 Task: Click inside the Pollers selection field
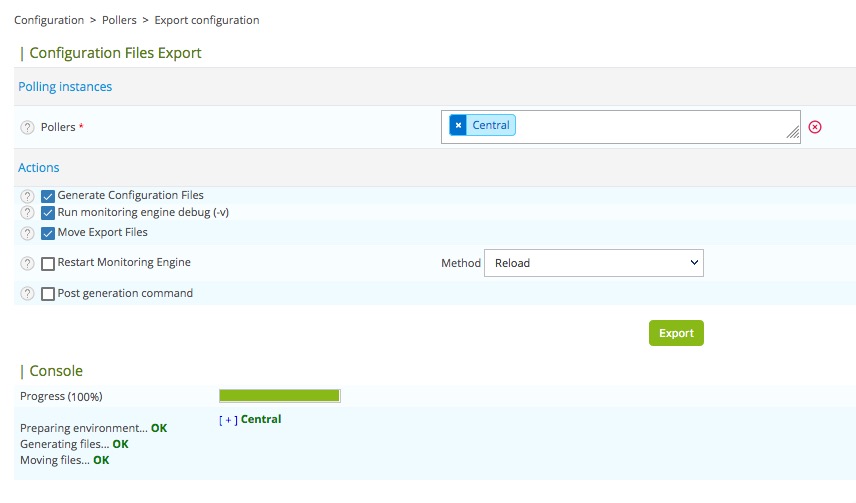pos(650,127)
